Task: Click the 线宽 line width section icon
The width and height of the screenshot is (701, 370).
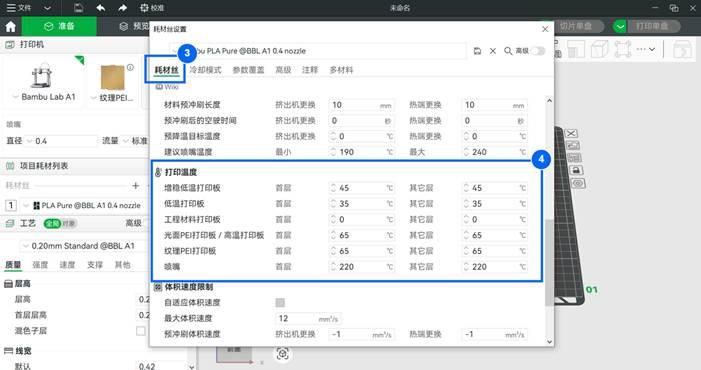Action: point(8,351)
